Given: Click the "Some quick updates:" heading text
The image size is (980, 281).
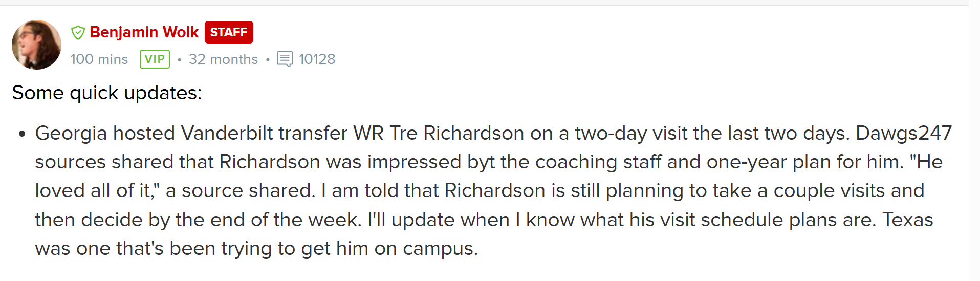Looking at the screenshot, I should pos(107,93).
